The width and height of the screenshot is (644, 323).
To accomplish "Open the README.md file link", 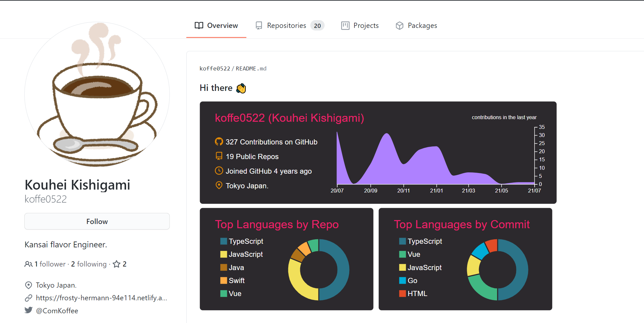I will coord(251,68).
